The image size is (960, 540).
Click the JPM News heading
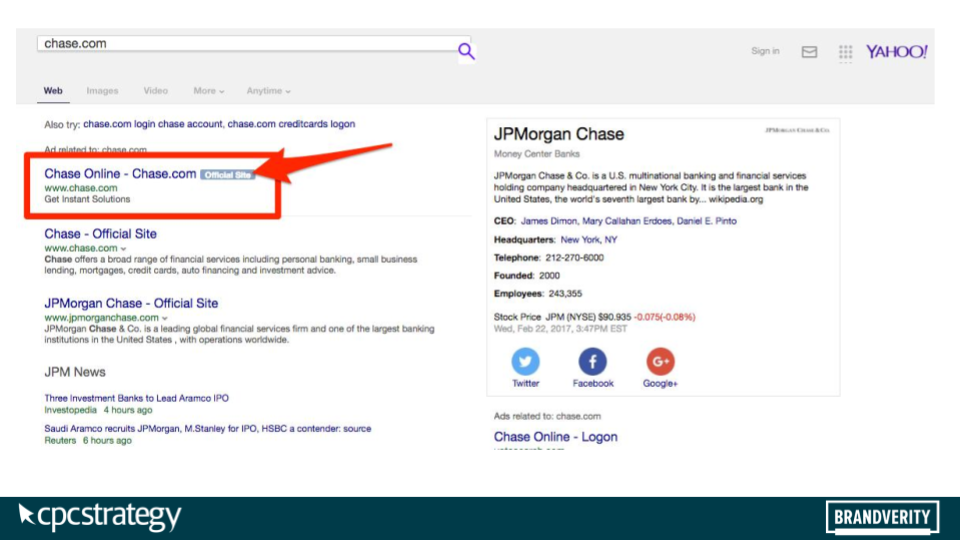click(x=75, y=372)
